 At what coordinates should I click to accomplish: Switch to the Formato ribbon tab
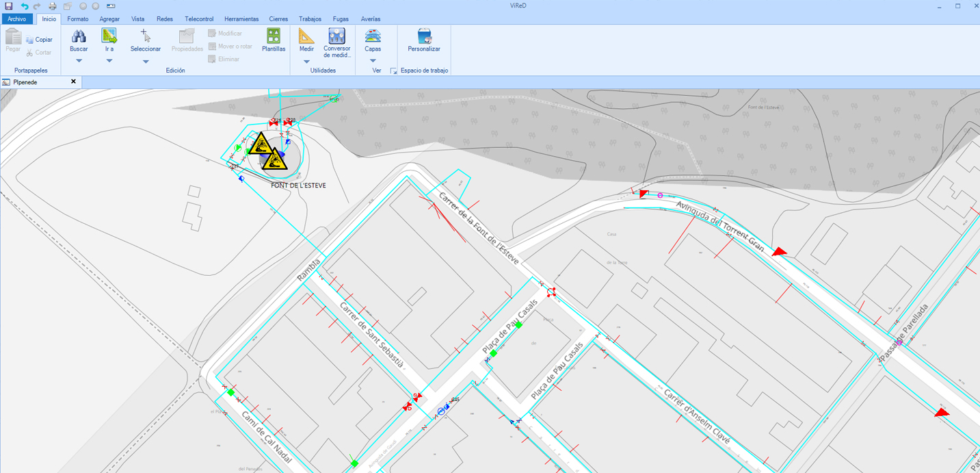click(78, 19)
